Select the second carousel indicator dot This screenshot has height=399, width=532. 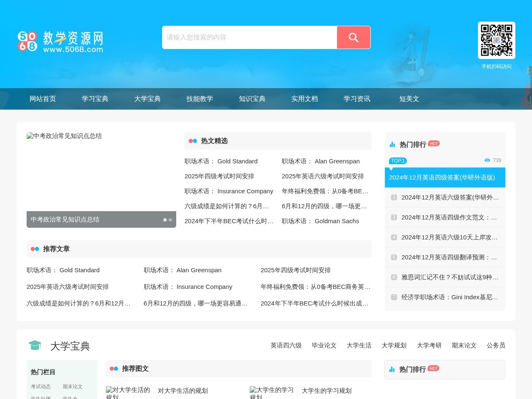[x=170, y=220]
